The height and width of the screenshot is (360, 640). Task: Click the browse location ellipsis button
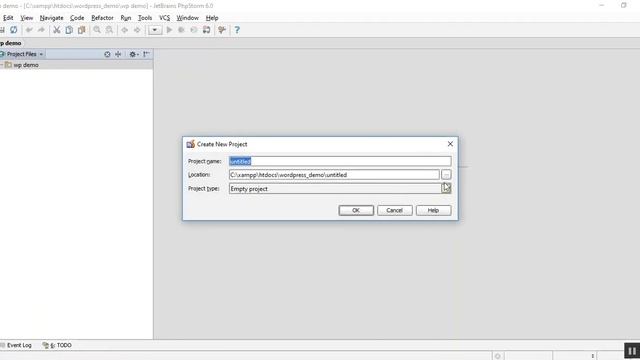tap(446, 175)
